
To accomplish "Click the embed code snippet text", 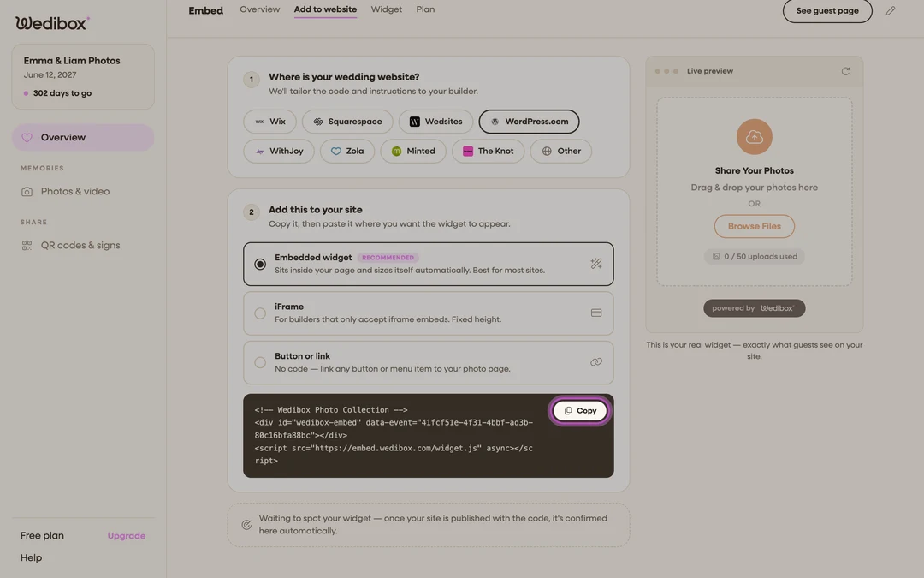I will [394, 435].
